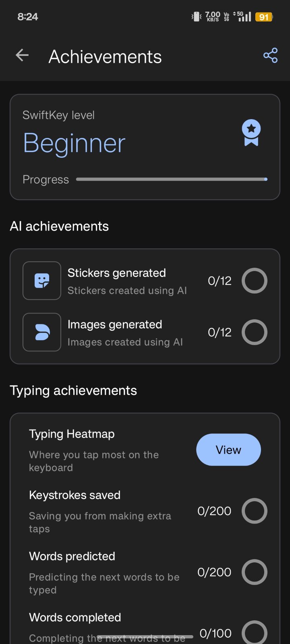This screenshot has width=290, height=644.
Task: Open the Stickers generated achievement row
Action: point(127,281)
